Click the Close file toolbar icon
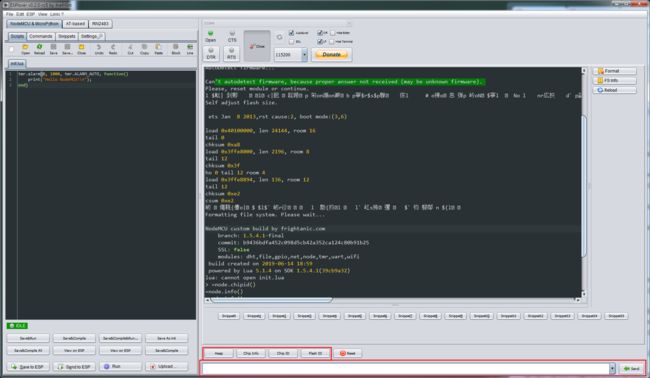This screenshot has height=378, width=650. coord(82,49)
